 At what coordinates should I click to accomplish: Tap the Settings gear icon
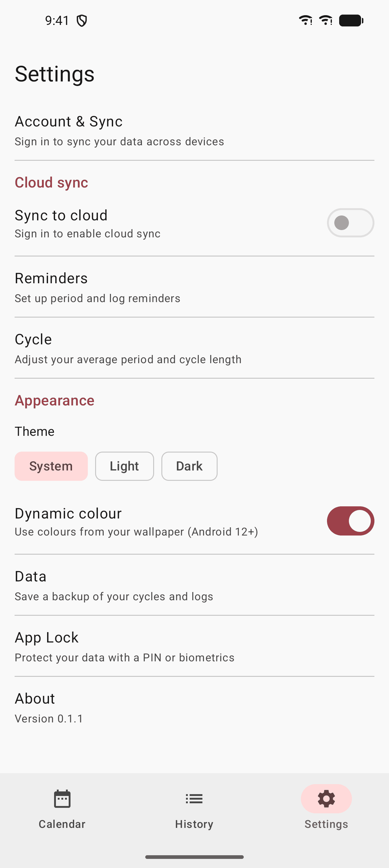coord(326,799)
